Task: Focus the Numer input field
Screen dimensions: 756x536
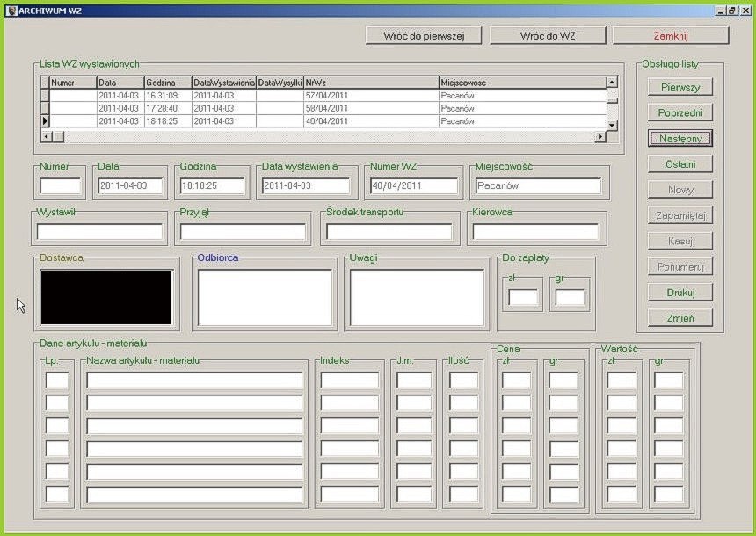Action: pos(61,186)
